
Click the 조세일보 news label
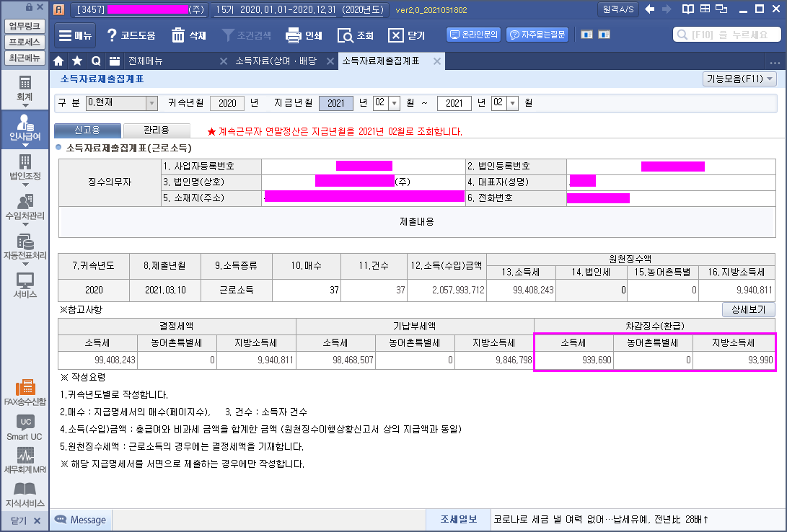[x=458, y=520]
